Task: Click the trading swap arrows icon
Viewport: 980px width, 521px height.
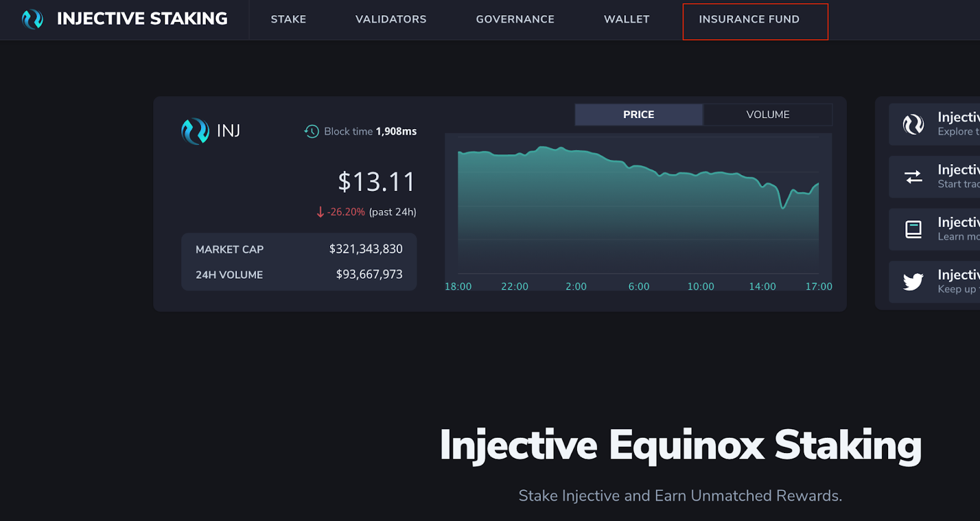Action: coord(913,177)
